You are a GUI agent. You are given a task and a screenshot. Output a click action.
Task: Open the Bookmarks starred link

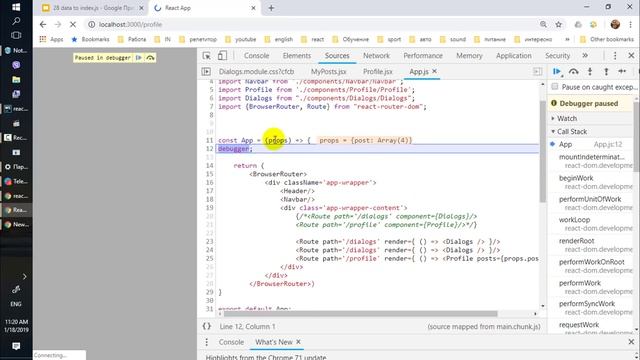click(90, 39)
